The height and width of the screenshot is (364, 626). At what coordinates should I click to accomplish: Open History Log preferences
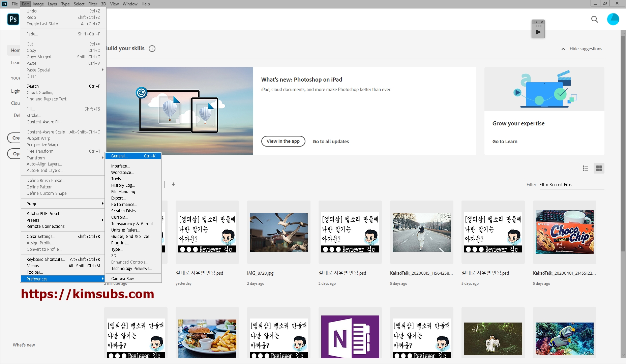coord(133,185)
